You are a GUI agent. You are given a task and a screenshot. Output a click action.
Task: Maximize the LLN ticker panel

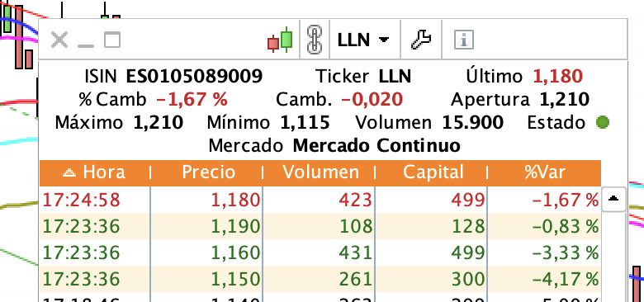point(112,40)
